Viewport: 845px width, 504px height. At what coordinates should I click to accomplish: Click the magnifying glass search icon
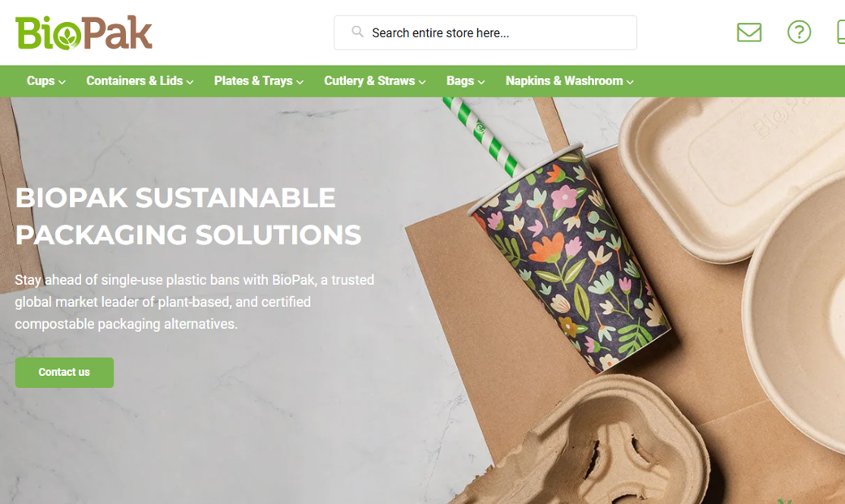tap(357, 32)
